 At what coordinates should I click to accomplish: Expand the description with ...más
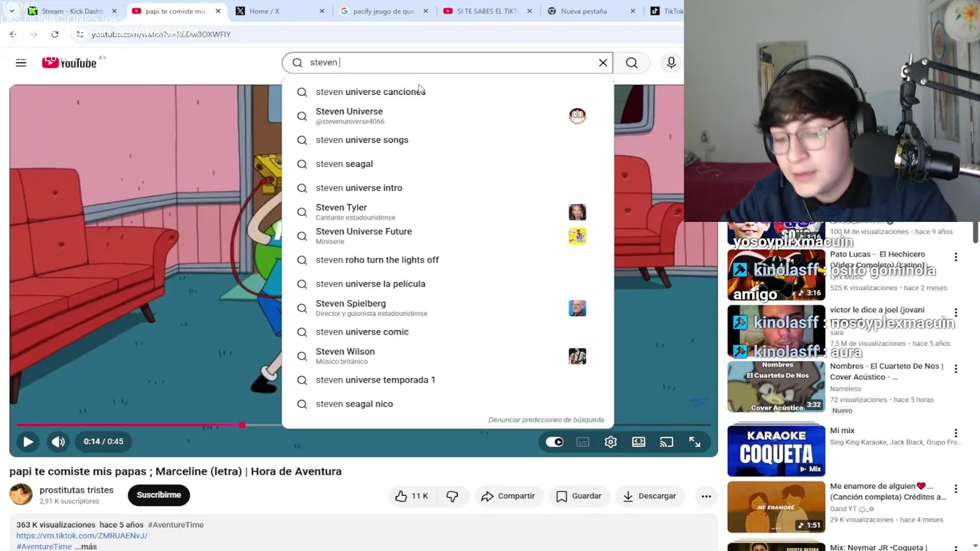[85, 546]
